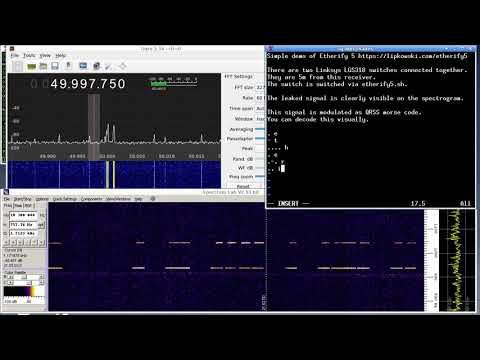Viewport: 480px width, 360px height.
Task: Click the '17,5' cursor position in terminal
Action: tap(418, 203)
